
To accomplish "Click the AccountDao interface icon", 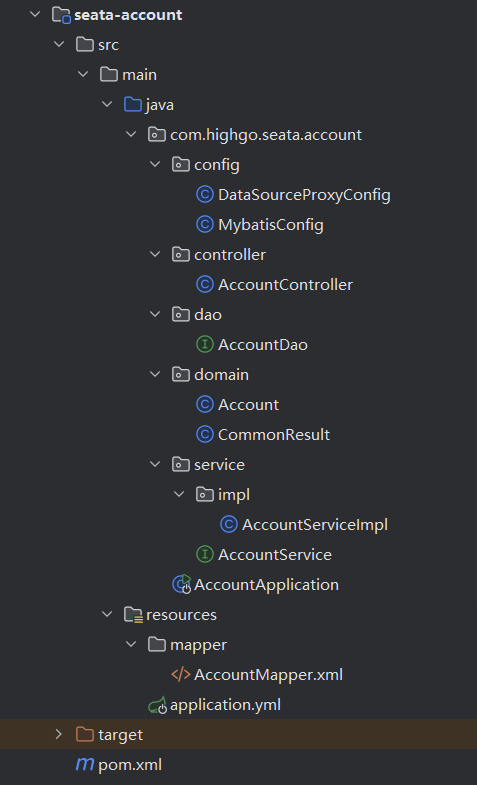I will [204, 344].
